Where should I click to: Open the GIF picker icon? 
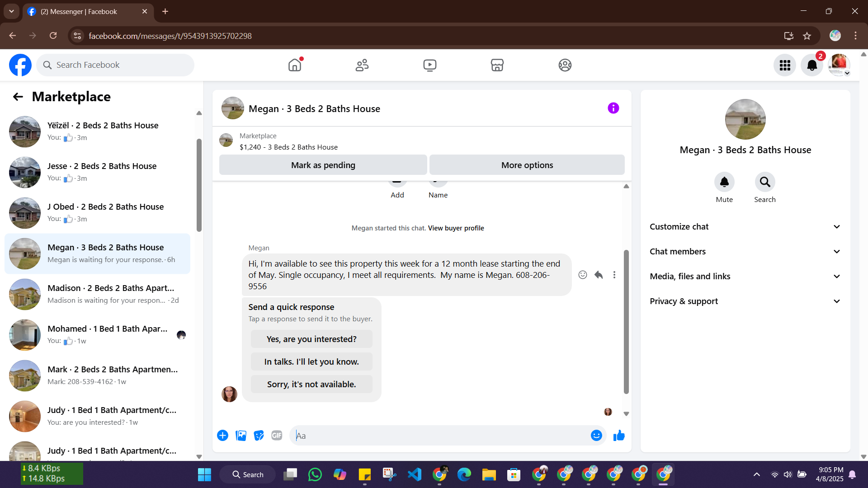[277, 436]
